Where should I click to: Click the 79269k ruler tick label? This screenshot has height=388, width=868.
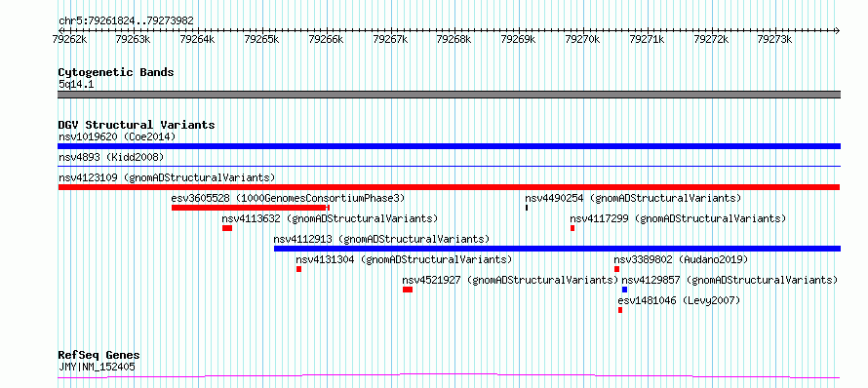[x=519, y=39]
